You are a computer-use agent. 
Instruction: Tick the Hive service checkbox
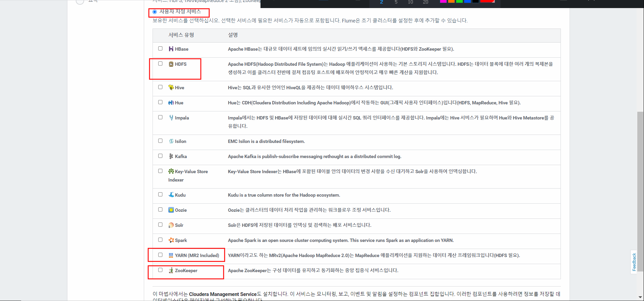(160, 87)
